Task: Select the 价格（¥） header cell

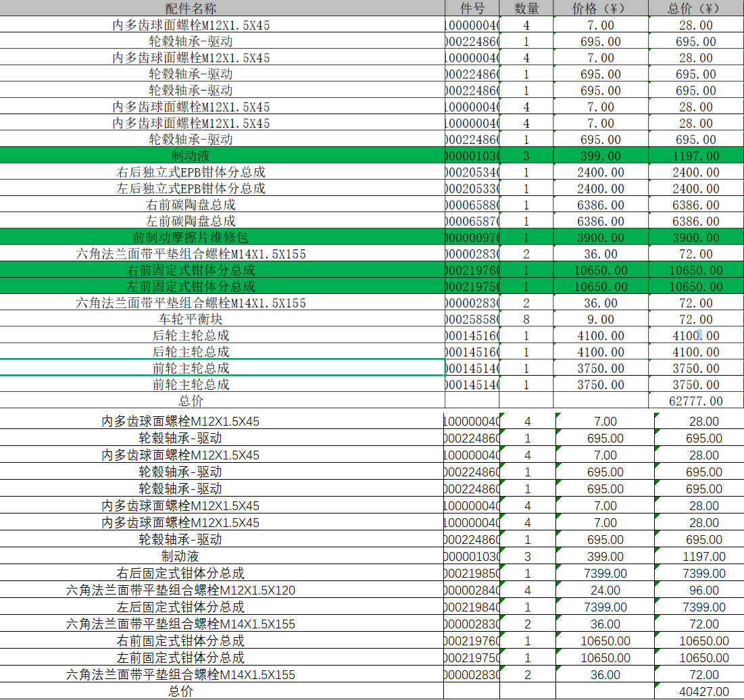Action: coord(600,9)
